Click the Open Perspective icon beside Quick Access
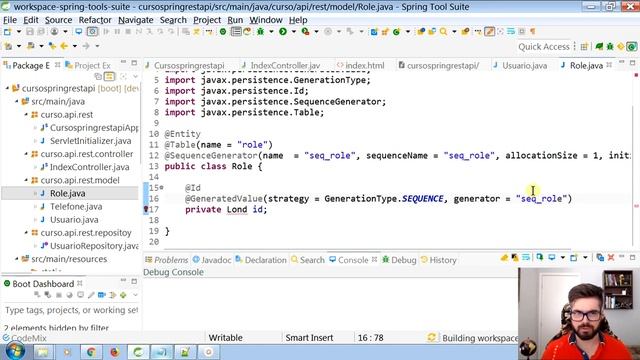This screenshot has height=360, width=640. click(584, 47)
